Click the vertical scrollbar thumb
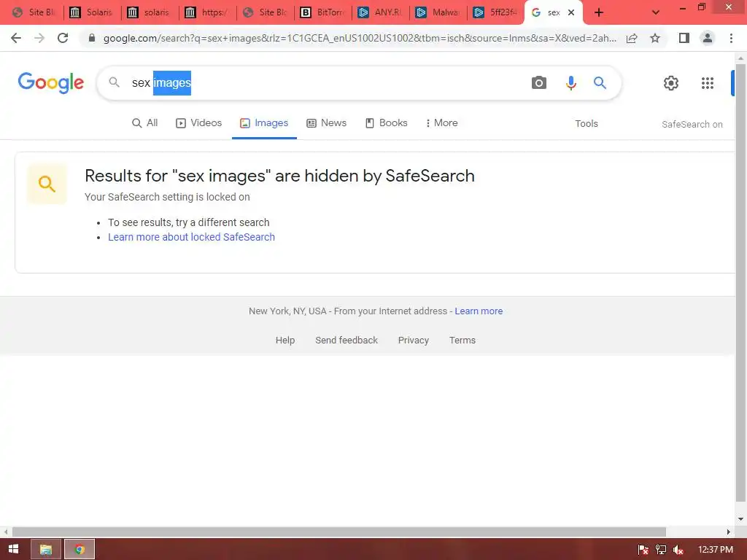This screenshot has height=560, width=747. click(740, 282)
